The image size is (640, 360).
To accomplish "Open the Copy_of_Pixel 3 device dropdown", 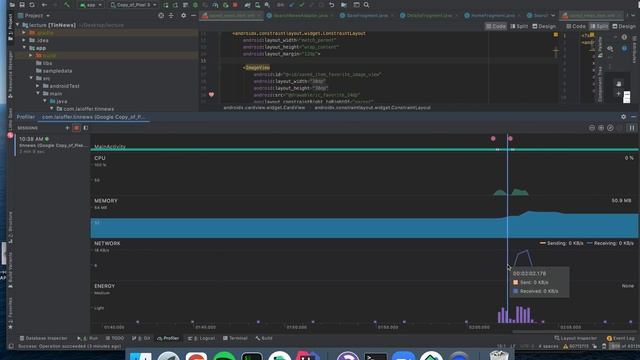I will [x=133, y=5].
